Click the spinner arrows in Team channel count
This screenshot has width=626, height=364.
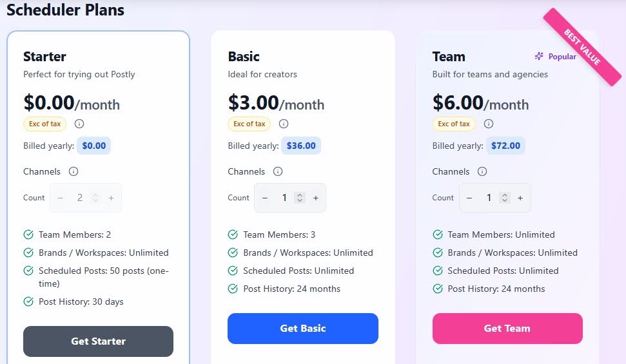coord(505,198)
